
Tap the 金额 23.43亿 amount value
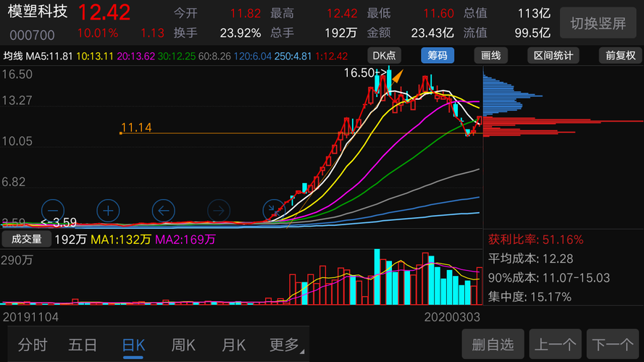click(432, 33)
